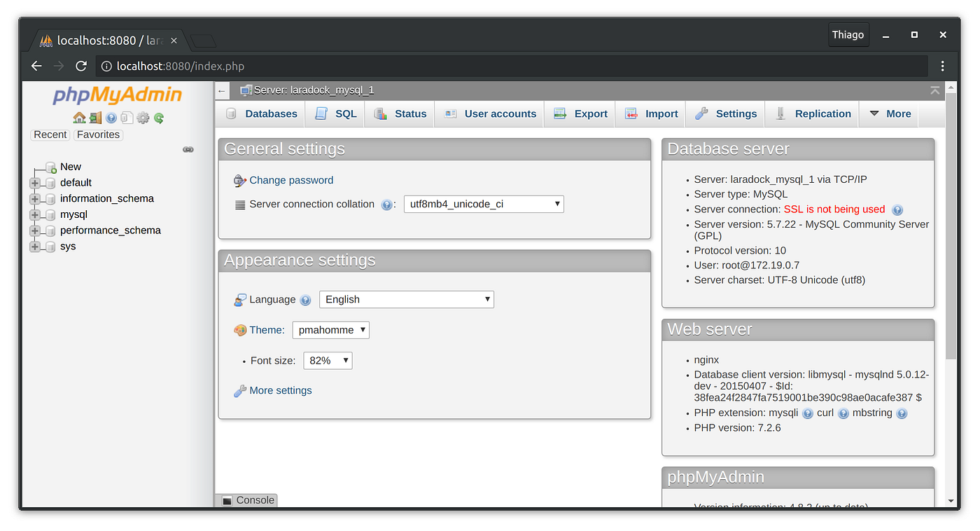Screen dimensions: 980x531
Task: Click the Recent databases selector
Action: pyautogui.click(x=50, y=135)
